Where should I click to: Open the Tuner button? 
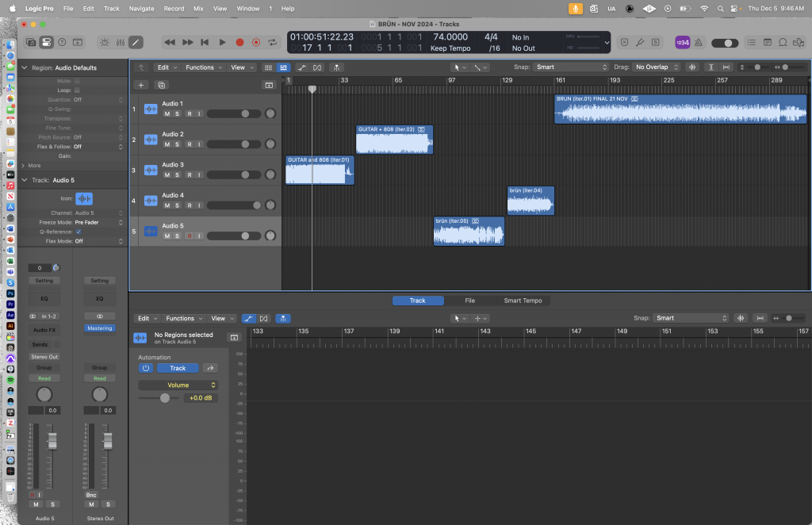640,43
